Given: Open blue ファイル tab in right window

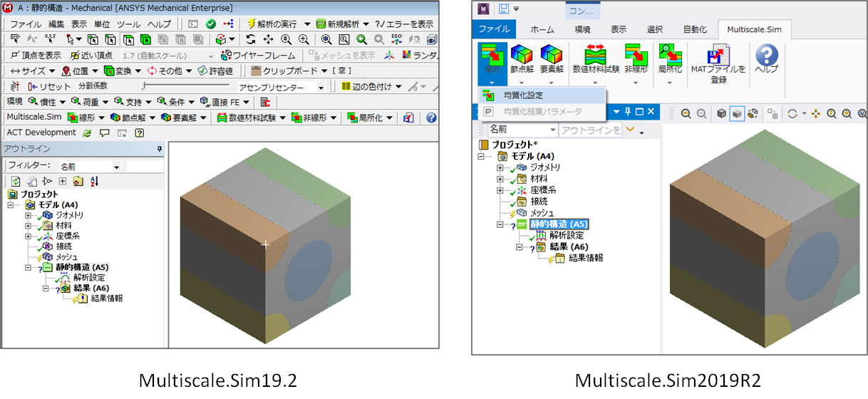Looking at the screenshot, I should pos(494,29).
